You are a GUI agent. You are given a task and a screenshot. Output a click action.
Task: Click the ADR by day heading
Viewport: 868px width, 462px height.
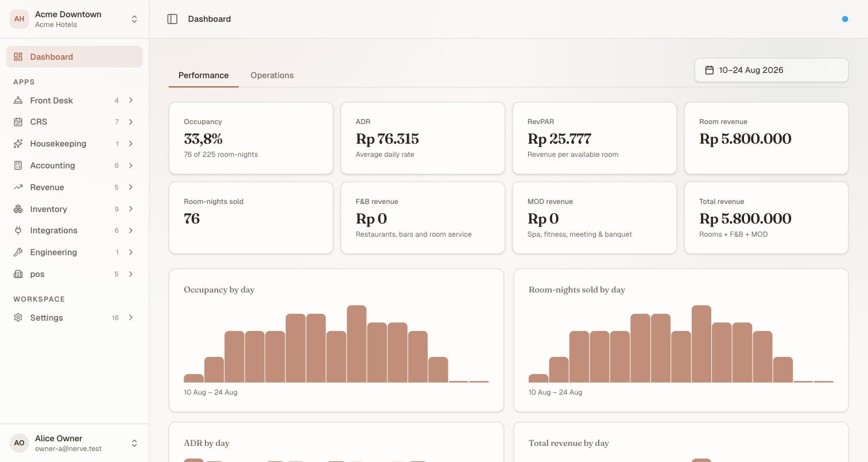[x=207, y=443]
